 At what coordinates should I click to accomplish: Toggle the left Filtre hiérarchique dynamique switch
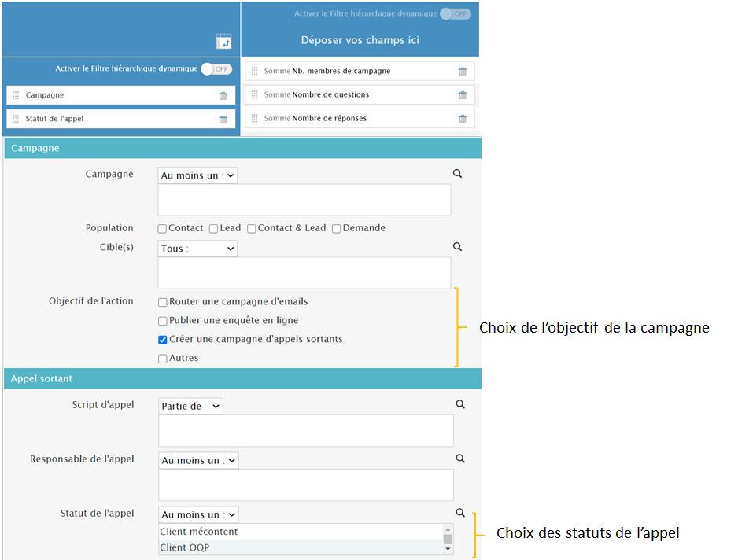click(x=216, y=69)
